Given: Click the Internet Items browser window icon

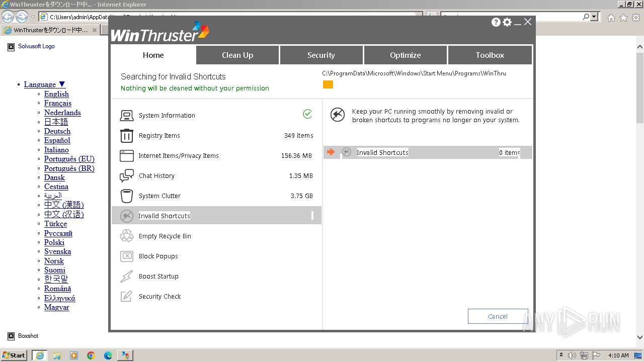Looking at the screenshot, I should (x=127, y=156).
